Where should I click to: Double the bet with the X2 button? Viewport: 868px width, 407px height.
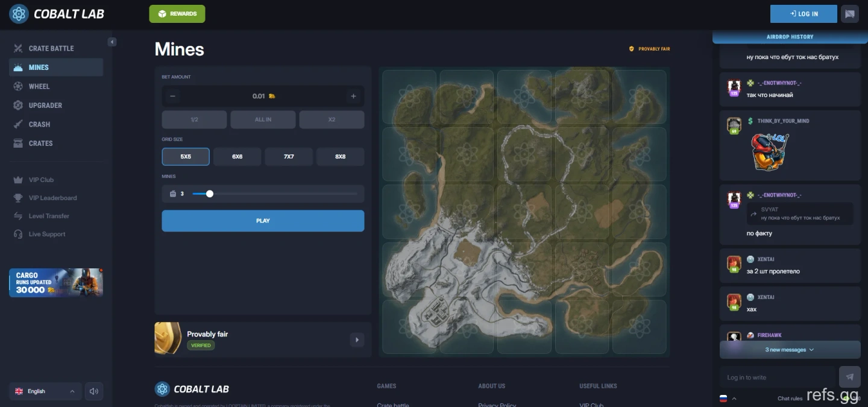tap(332, 119)
